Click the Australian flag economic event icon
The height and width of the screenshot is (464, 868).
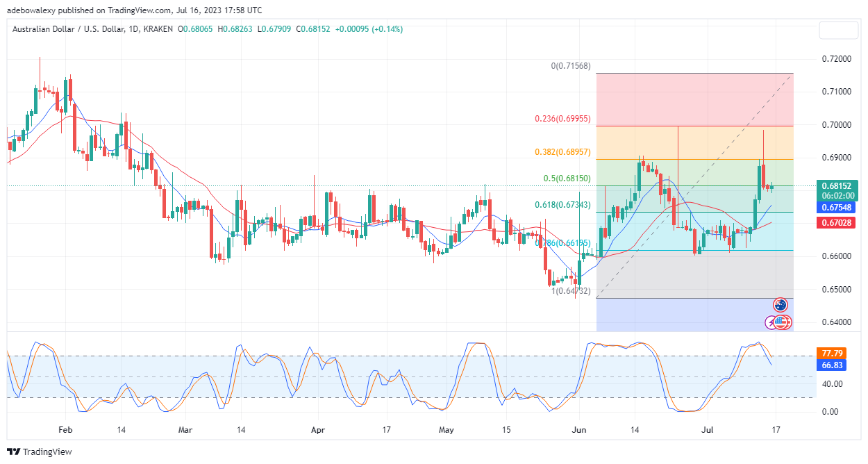point(781,304)
